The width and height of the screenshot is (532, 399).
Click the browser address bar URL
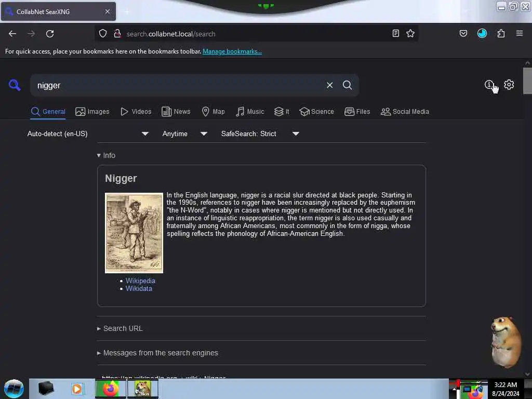[x=171, y=34]
